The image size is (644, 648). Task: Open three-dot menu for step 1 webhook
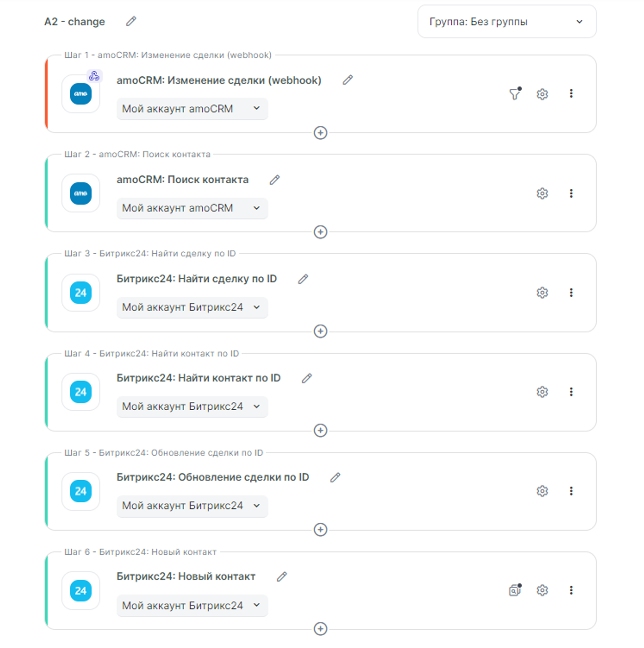coord(571,93)
